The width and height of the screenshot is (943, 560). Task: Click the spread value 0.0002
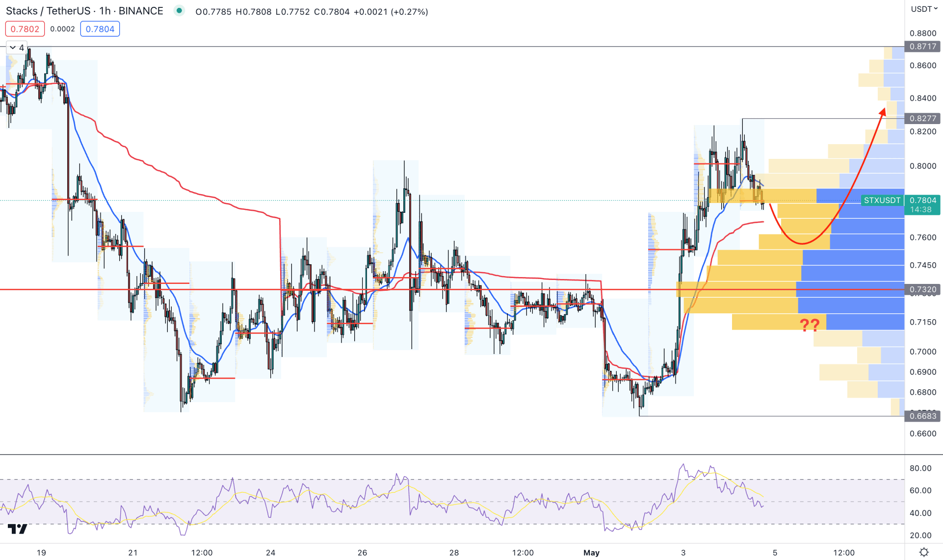tap(63, 29)
